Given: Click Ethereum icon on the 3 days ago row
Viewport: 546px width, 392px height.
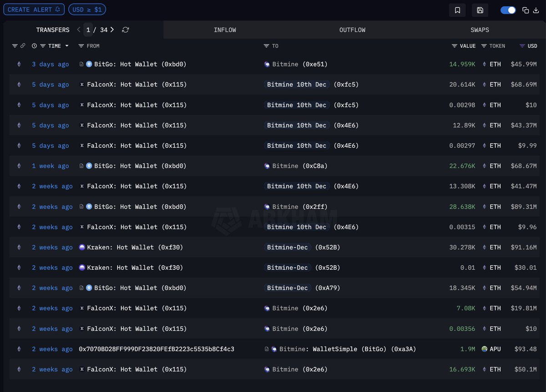Looking at the screenshot, I should (19, 64).
